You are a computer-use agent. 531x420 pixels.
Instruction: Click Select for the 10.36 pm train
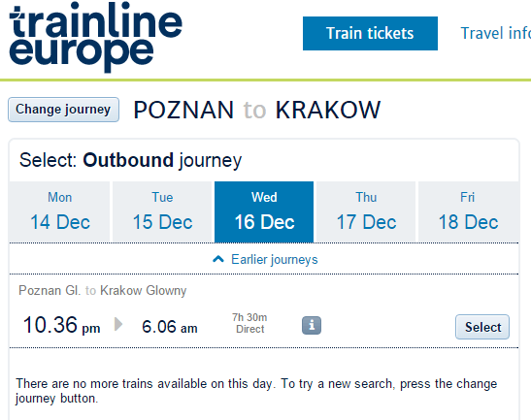[482, 327]
